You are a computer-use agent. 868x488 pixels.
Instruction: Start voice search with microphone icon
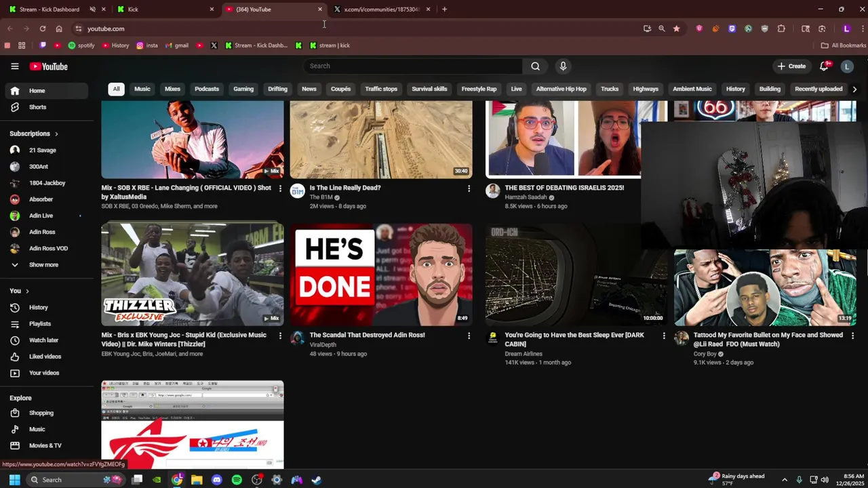563,66
